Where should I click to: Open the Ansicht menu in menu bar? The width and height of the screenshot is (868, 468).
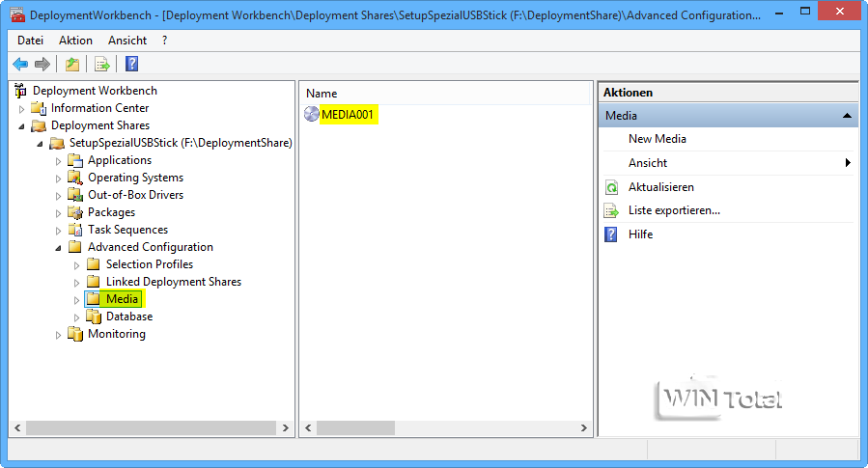point(127,41)
